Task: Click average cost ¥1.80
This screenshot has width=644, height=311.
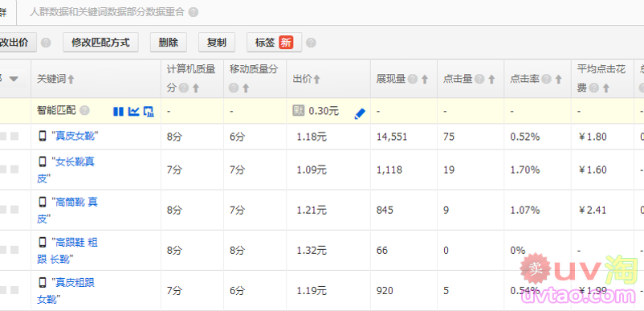Action: pyautogui.click(x=593, y=137)
